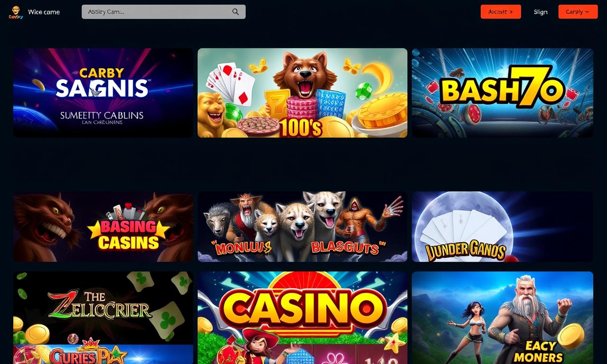Open the Eacy Moners wizard tile

tap(503, 318)
